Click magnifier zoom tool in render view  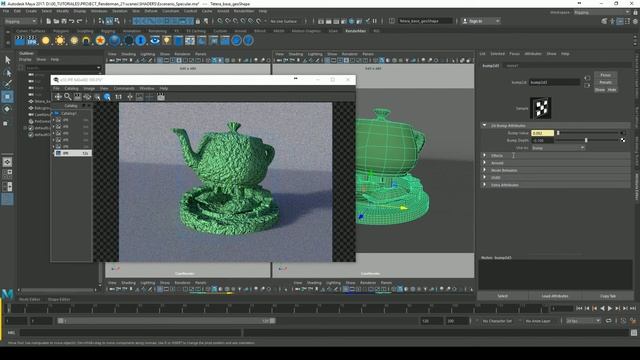(68, 97)
